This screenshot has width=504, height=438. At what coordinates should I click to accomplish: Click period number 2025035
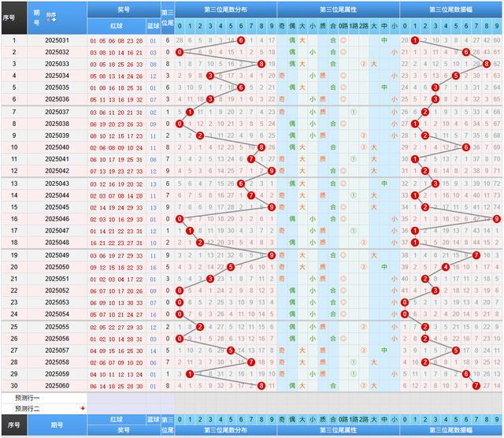click(x=57, y=87)
